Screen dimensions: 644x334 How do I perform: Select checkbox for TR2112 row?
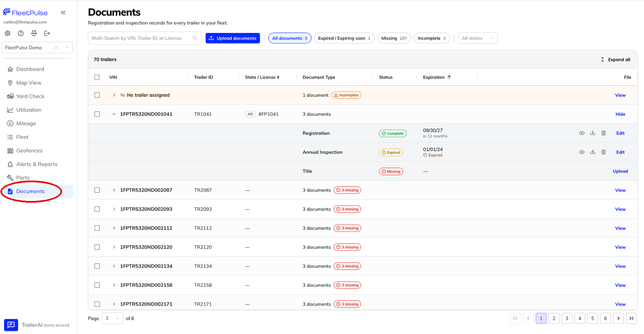(x=97, y=228)
